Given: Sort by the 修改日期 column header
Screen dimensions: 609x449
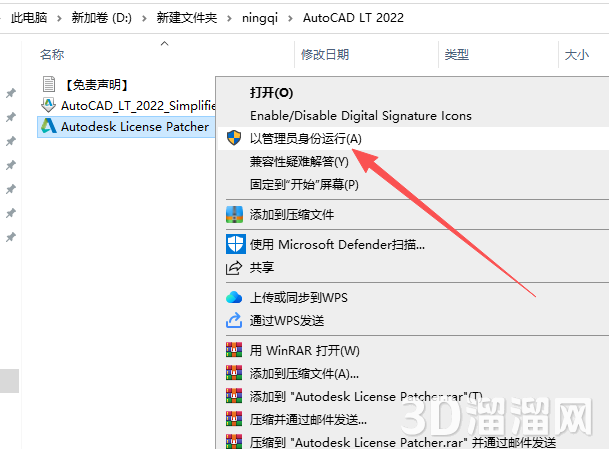Looking at the screenshot, I should [x=325, y=54].
